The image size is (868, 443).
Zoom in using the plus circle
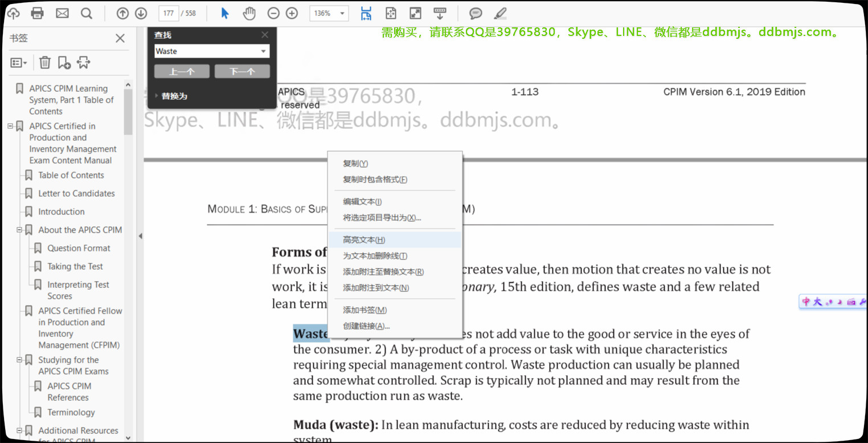292,13
